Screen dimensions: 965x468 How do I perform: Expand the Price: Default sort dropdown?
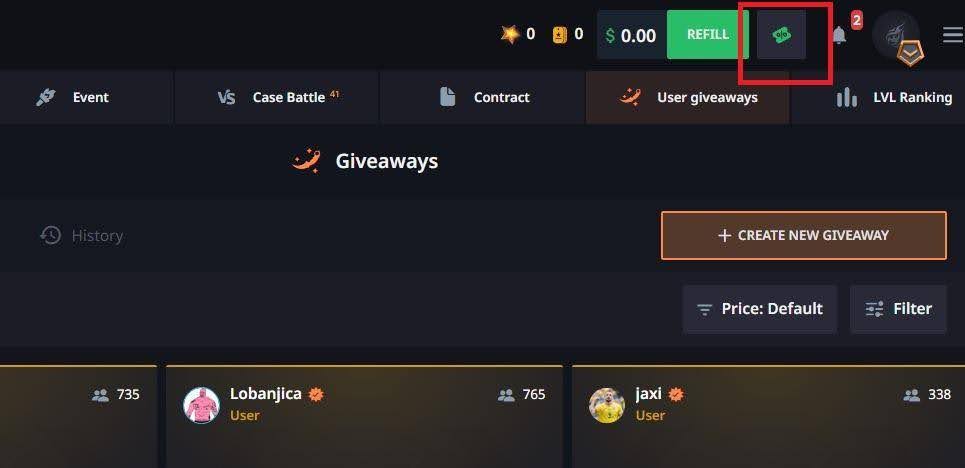click(760, 309)
